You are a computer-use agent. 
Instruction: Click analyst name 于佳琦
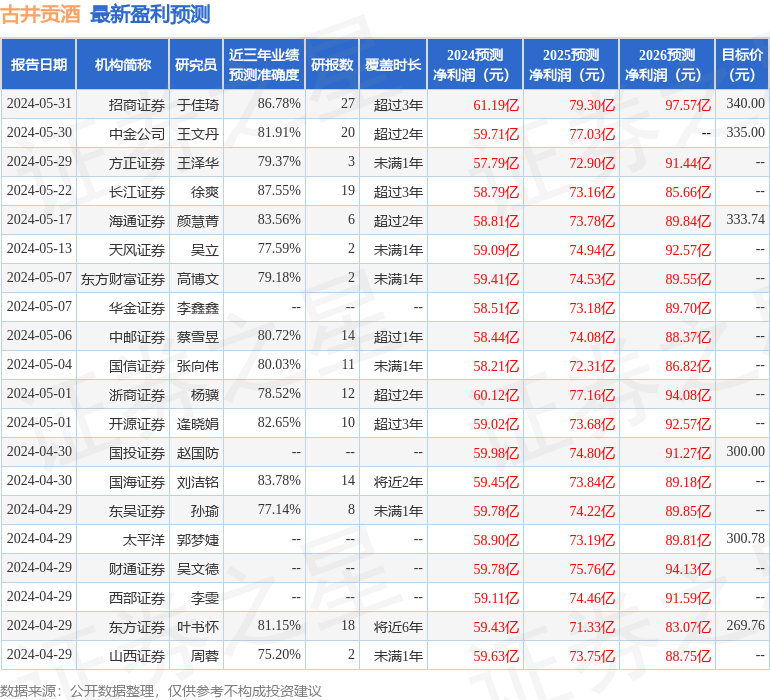[x=197, y=105]
